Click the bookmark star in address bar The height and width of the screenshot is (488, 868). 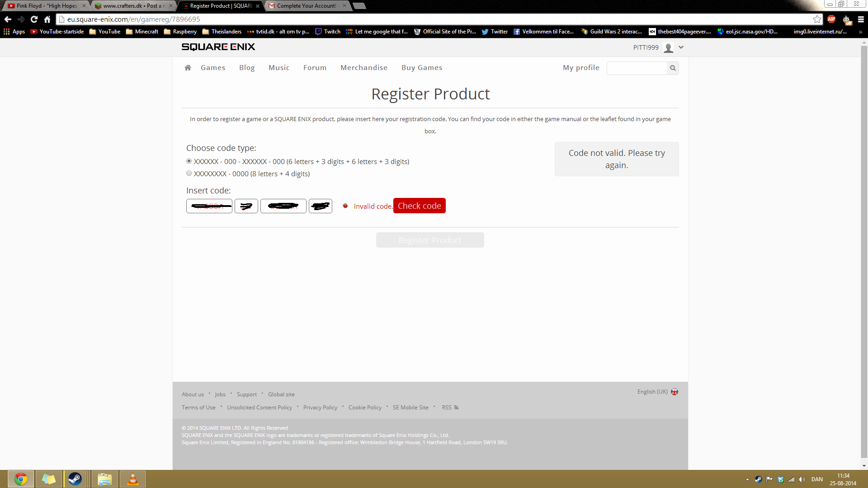tap(817, 19)
